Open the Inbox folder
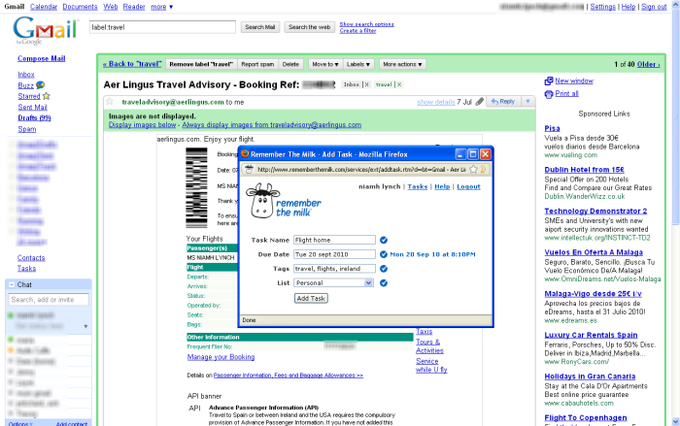The image size is (680, 426). pos(26,75)
